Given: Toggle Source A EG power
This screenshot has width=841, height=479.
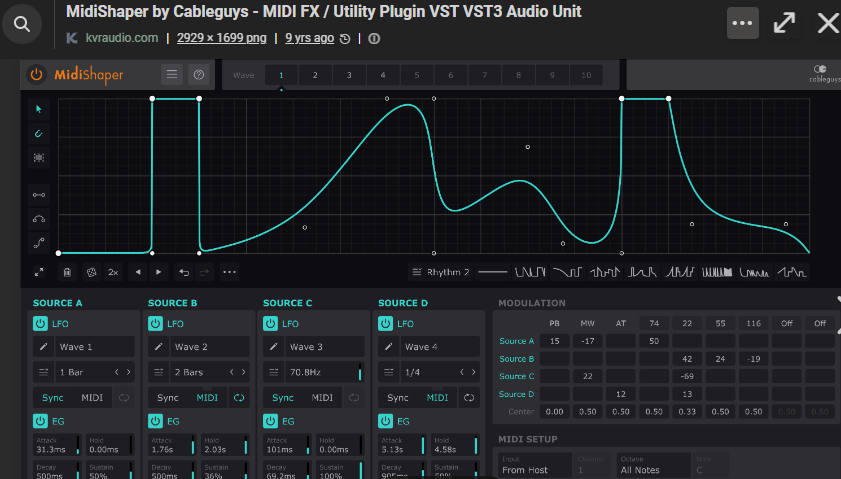Looking at the screenshot, I should tap(40, 421).
